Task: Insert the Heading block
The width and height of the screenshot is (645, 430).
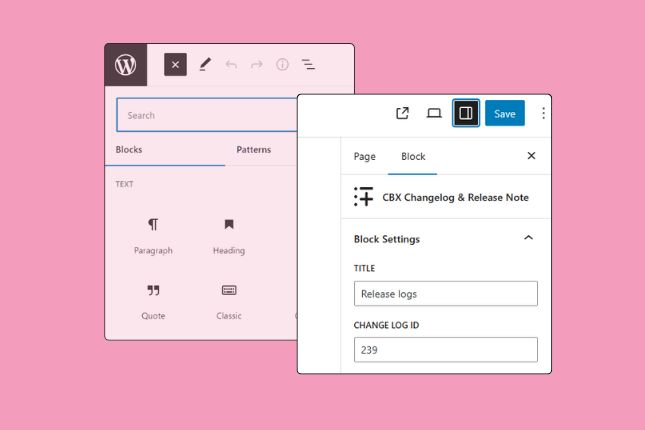Action: [229, 237]
